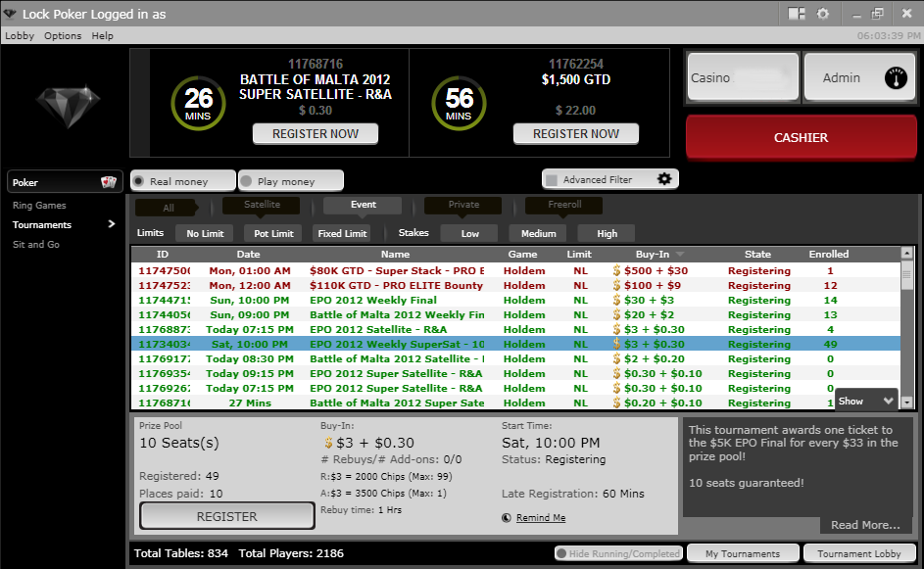924x569 pixels.
Task: Open the Casino button
Action: [x=743, y=77]
